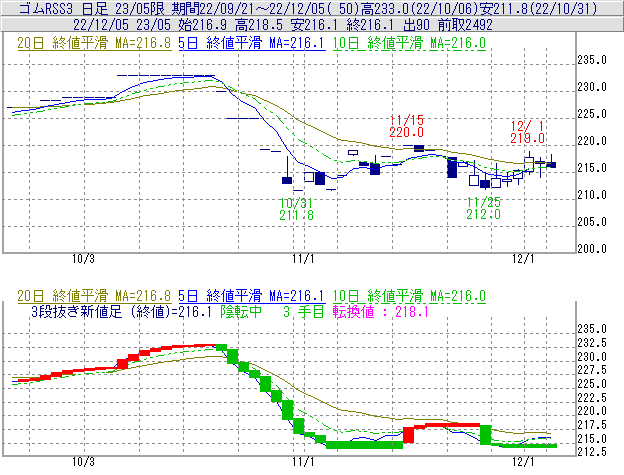Image resolution: width=624 pixels, height=475 pixels.
Task: Click the chart title ゴムRSS3 日足 23/05限
Action: coord(93,8)
